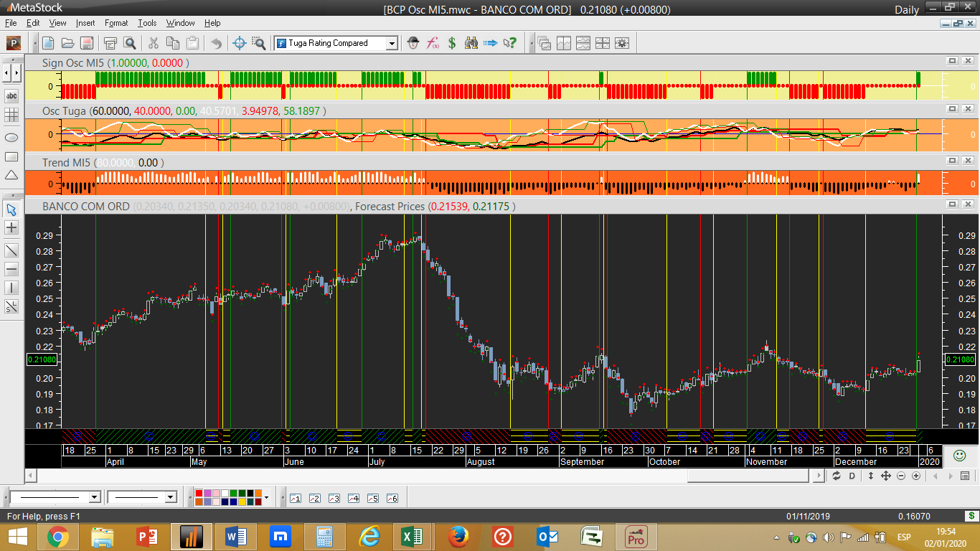Click the zoom-in plus button near scrollbar

coord(916,476)
